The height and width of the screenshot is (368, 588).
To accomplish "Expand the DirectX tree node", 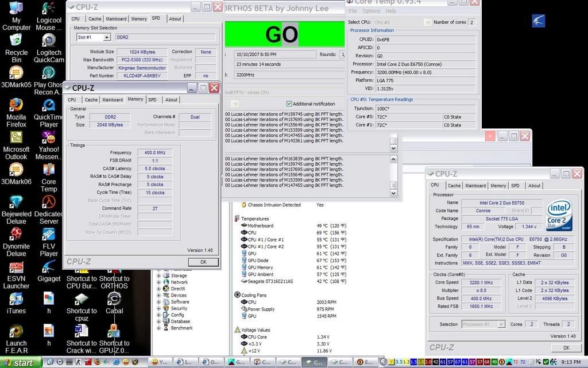I will click(x=158, y=289).
